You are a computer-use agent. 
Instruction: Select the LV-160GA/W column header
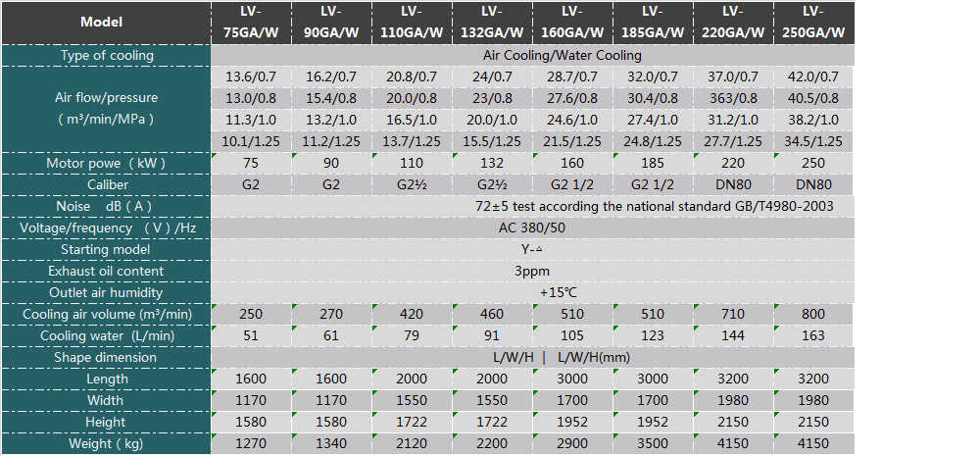572,23
